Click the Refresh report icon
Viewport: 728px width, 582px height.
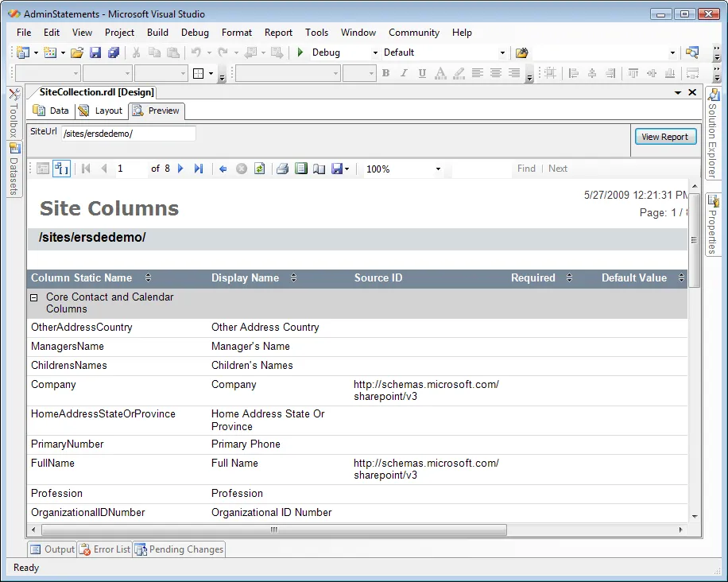click(x=259, y=169)
